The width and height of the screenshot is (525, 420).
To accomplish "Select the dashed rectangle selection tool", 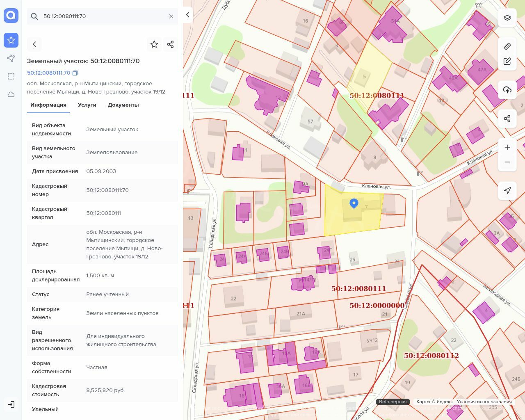I will pyautogui.click(x=11, y=76).
